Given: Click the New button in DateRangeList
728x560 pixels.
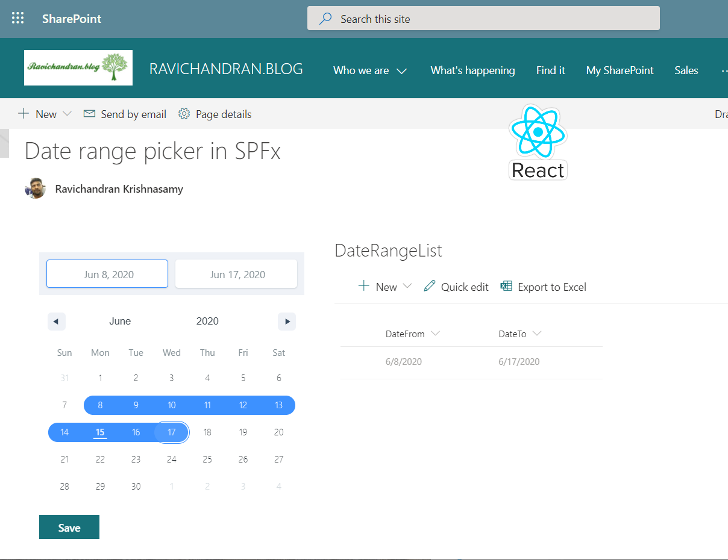Looking at the screenshot, I should pyautogui.click(x=377, y=287).
